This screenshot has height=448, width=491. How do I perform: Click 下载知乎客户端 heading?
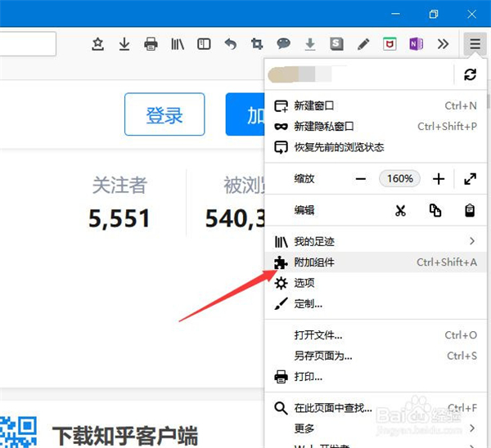point(125,435)
